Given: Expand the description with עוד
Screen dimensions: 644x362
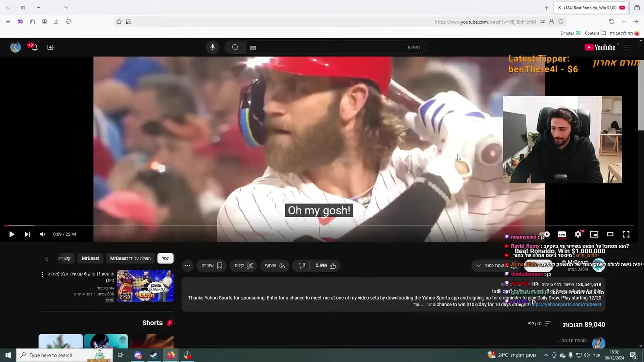Looking at the screenshot, I should 418,304.
